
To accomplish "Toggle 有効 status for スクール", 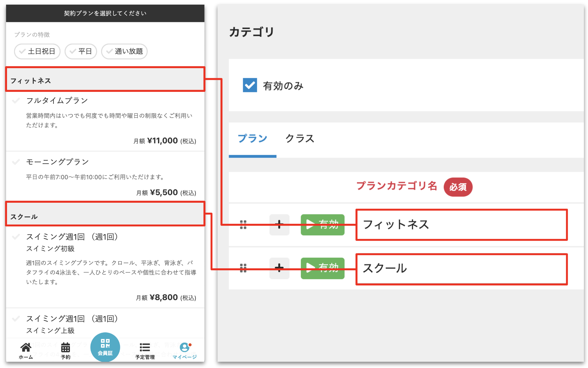I will click(322, 268).
